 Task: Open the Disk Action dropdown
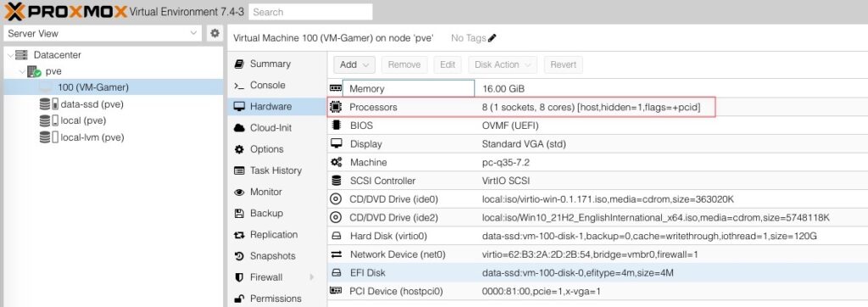point(503,64)
